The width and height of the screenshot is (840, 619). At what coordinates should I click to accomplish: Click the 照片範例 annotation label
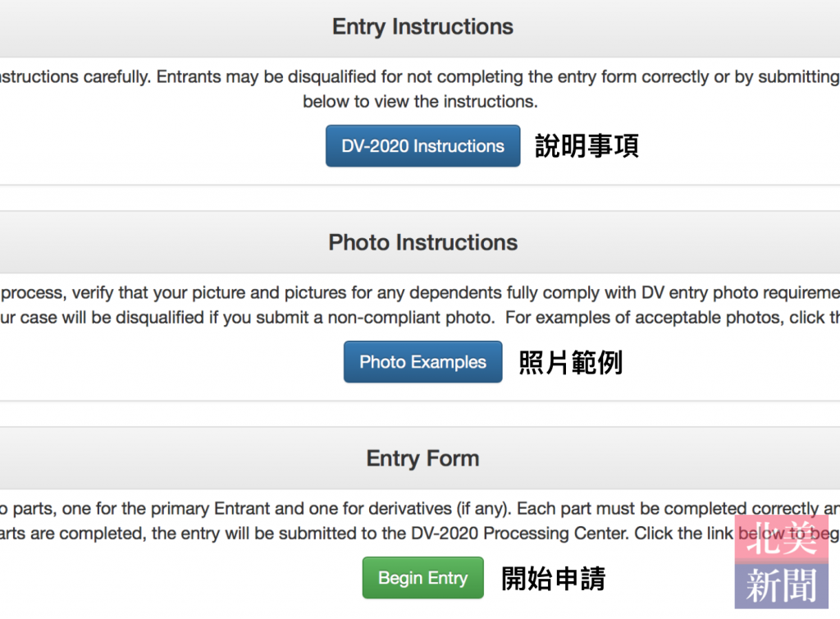click(x=570, y=362)
